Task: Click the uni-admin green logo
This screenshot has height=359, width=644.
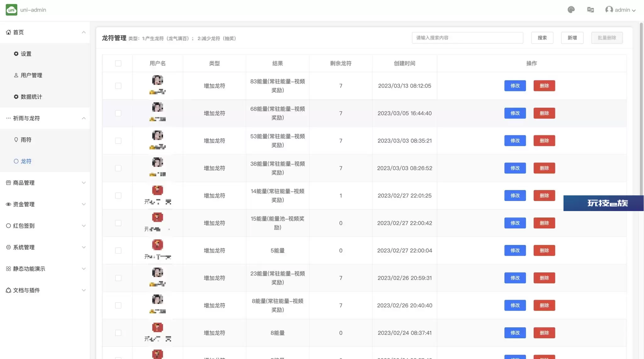Action: (11, 10)
